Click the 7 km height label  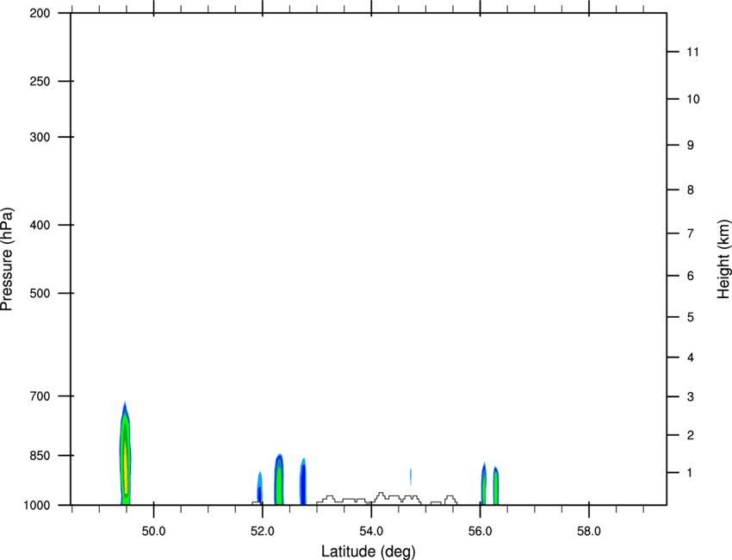[690, 233]
